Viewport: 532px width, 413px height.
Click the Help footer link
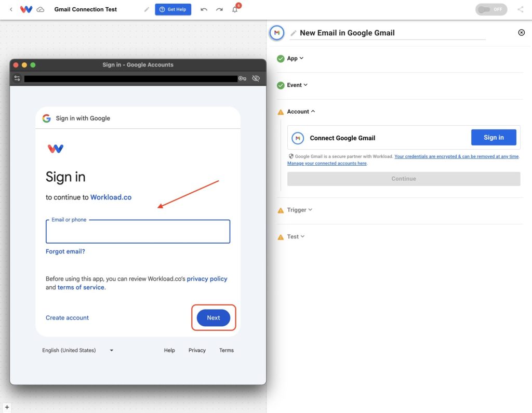point(169,350)
